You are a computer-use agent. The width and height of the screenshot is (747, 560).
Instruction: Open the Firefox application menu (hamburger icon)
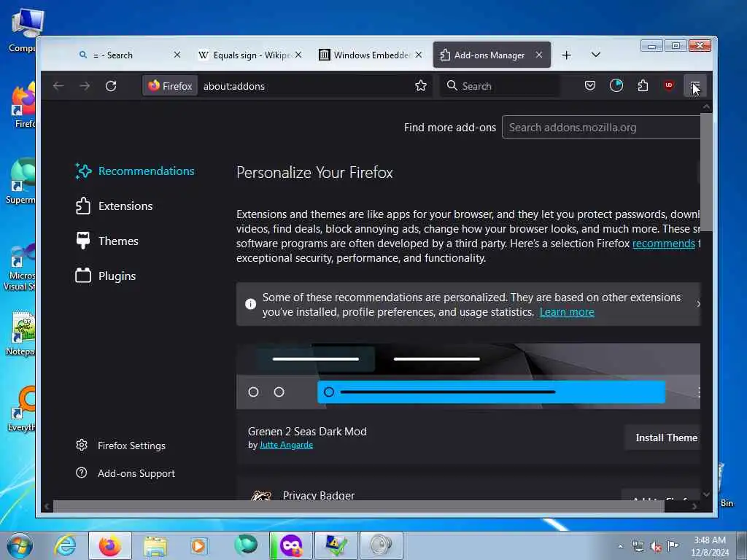click(x=694, y=86)
